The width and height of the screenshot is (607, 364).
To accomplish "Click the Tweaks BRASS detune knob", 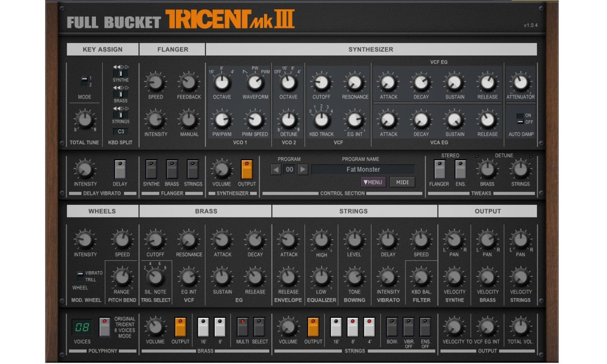I will [x=487, y=169].
